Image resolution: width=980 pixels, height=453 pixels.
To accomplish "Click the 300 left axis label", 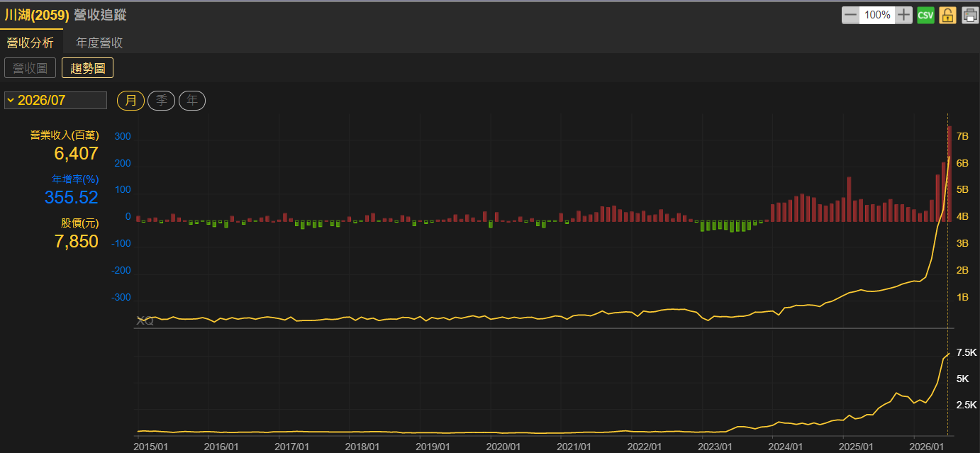I will [x=123, y=136].
